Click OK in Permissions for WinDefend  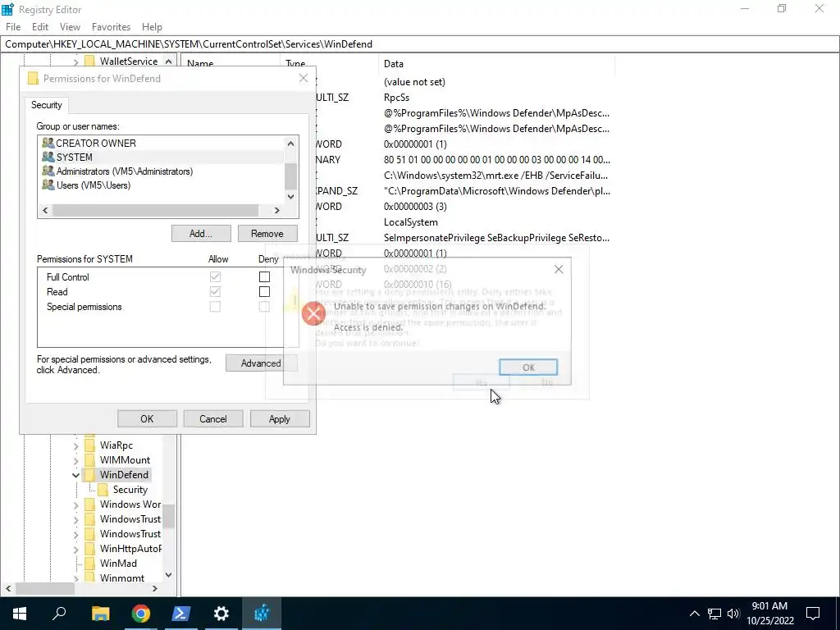pos(147,419)
